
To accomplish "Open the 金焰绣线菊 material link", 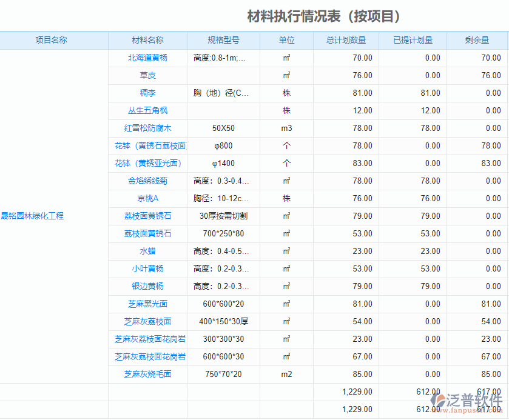I will tap(147, 181).
